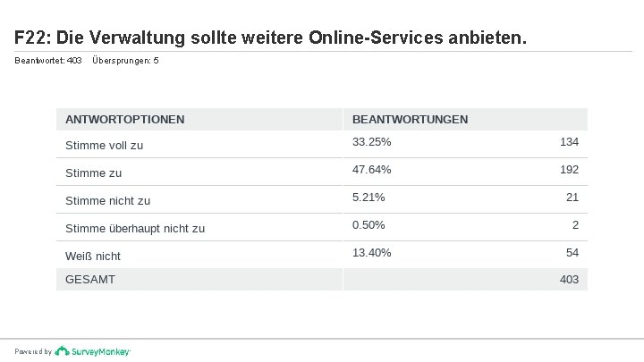
Task: Click the 'Übersprungen: 5' count
Action: [x=119, y=60]
